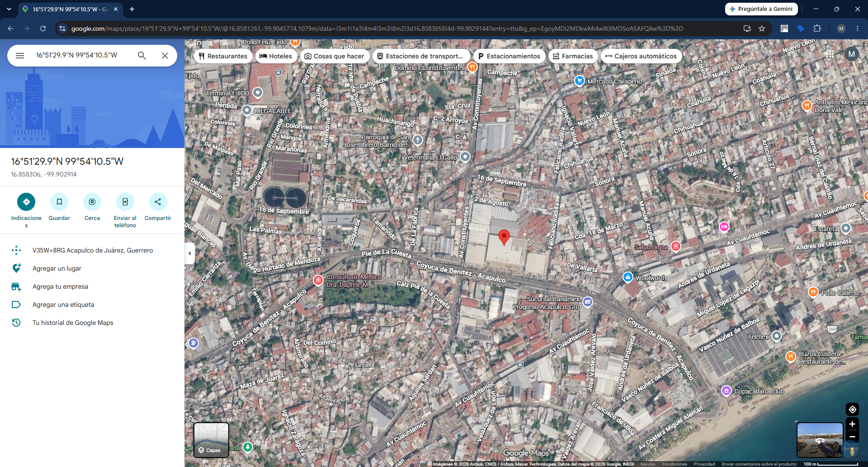Viewport: 868px width, 467px height.
Task: Center map on your location
Action: pyautogui.click(x=852, y=410)
